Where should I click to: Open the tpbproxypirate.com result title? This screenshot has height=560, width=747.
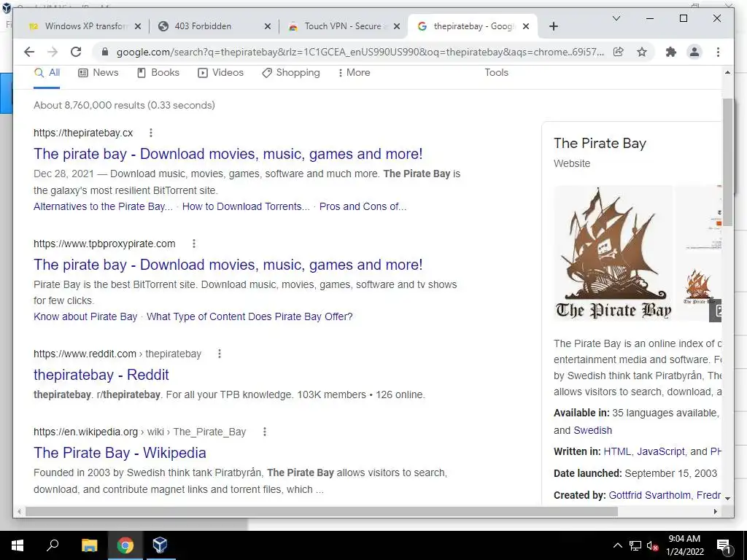(x=228, y=265)
